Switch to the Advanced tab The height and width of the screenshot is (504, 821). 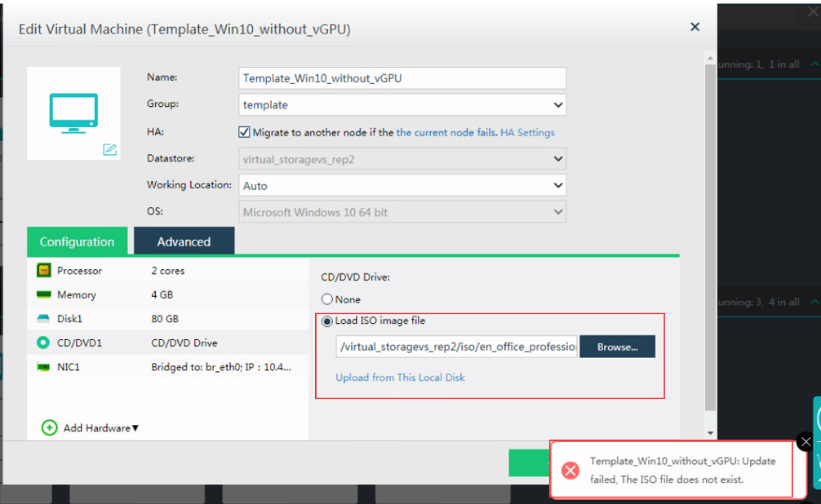pos(184,241)
